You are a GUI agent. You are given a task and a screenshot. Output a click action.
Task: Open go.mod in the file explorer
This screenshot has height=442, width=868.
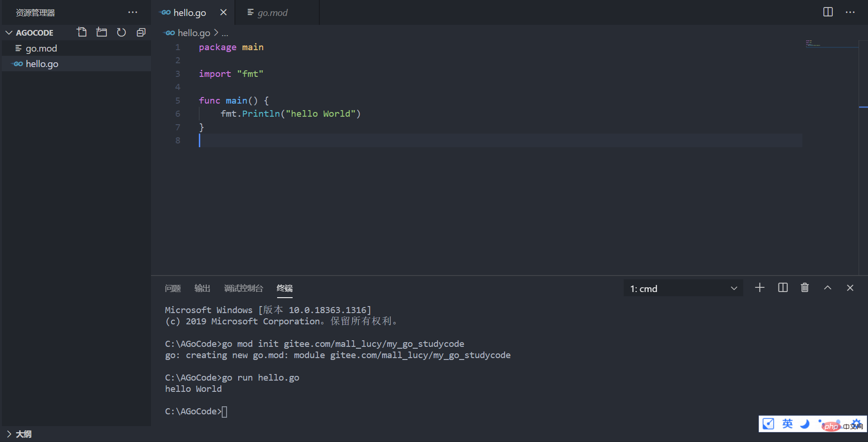pyautogui.click(x=41, y=48)
